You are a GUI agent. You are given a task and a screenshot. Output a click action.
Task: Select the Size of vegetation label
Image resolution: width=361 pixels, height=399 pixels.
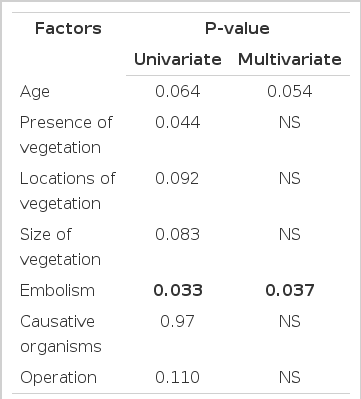(x=60, y=247)
